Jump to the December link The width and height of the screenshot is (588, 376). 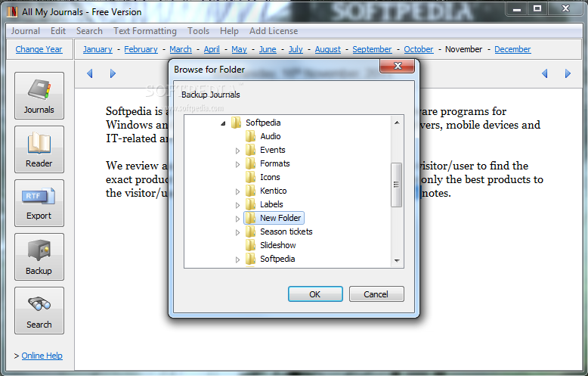pyautogui.click(x=512, y=49)
